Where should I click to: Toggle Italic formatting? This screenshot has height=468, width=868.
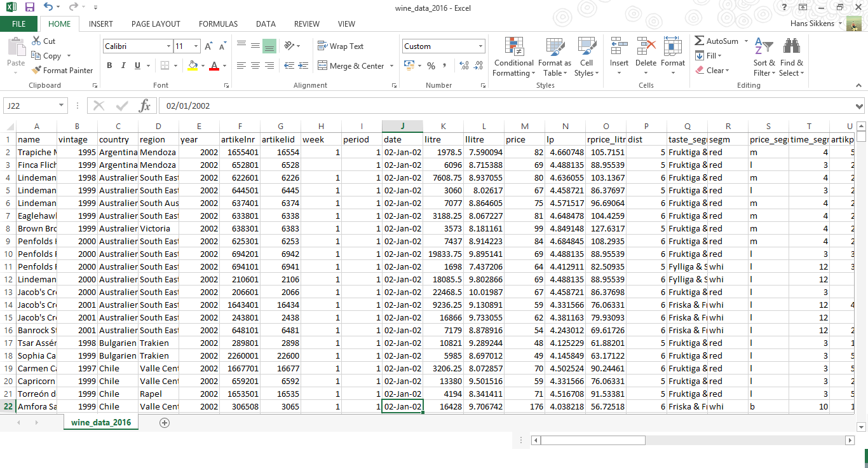point(123,65)
